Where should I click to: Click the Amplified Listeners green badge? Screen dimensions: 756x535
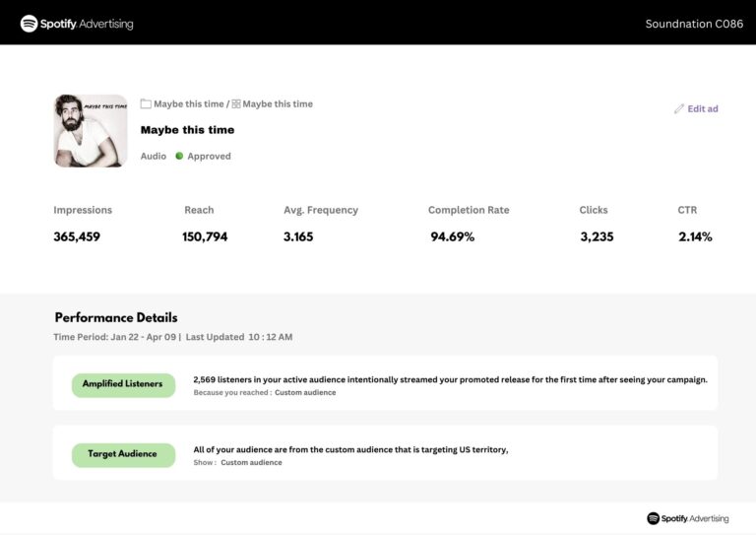coord(123,385)
